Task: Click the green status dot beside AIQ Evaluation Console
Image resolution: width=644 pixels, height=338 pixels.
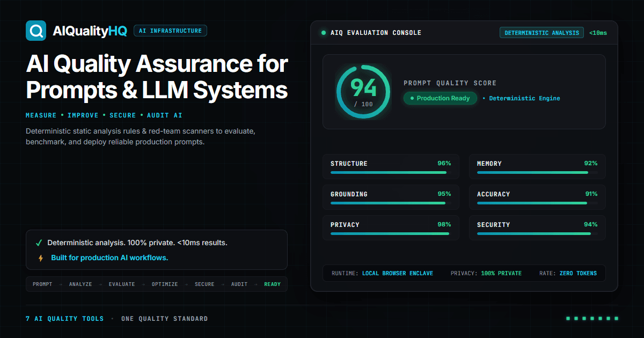Action: tap(324, 33)
